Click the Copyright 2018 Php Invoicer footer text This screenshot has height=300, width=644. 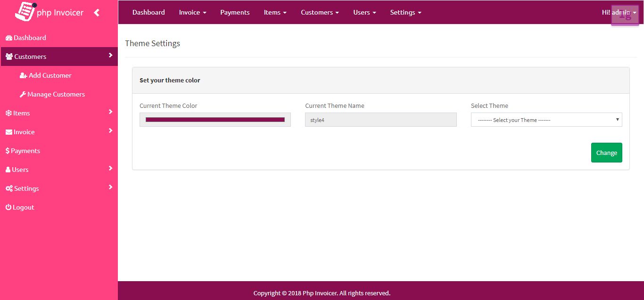(322, 293)
